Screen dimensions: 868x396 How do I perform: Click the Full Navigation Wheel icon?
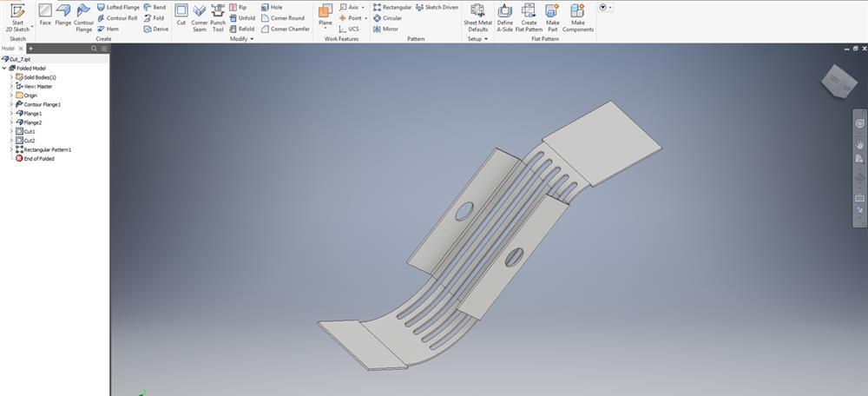(859, 123)
